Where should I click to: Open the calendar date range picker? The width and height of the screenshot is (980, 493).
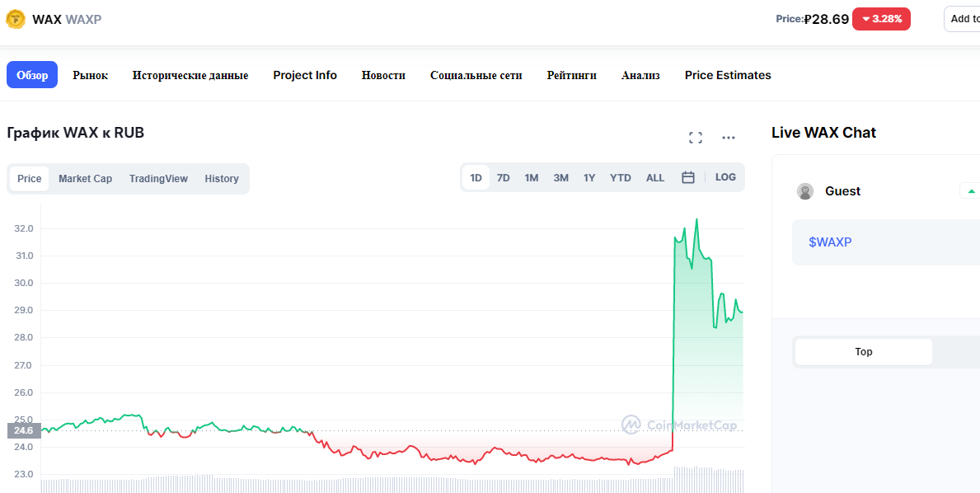coord(688,177)
